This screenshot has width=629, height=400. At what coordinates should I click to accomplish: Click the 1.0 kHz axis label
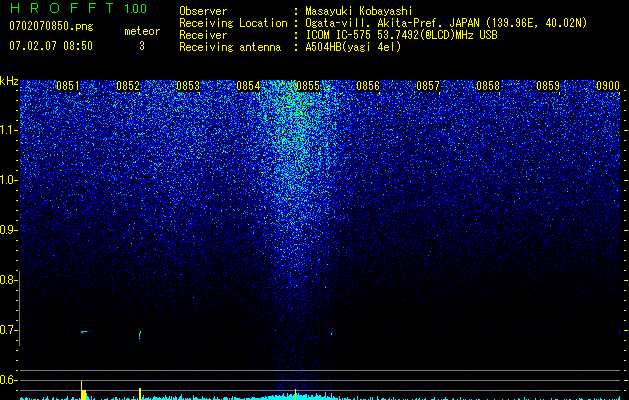tap(8, 180)
